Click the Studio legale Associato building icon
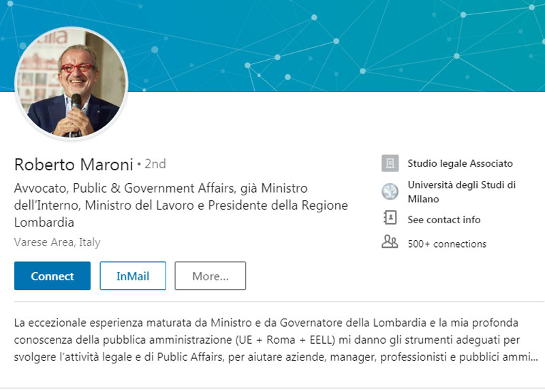The height and width of the screenshot is (392, 545). (x=390, y=163)
